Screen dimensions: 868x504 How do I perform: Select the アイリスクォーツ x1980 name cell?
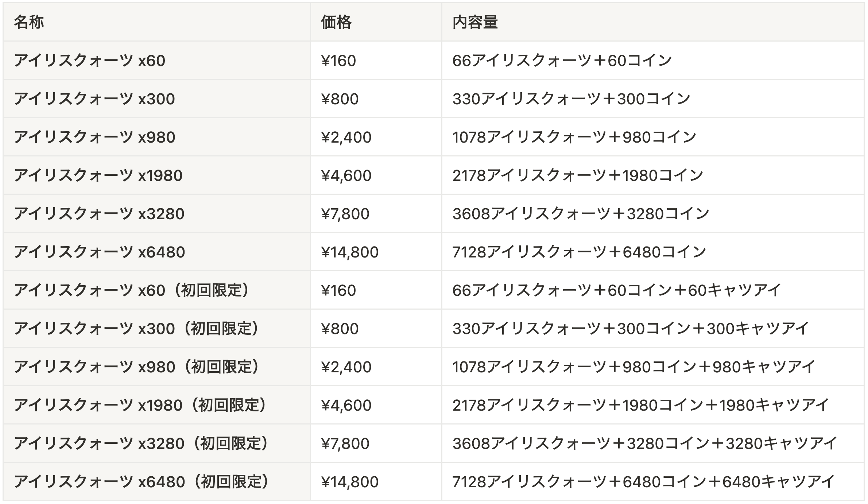pyautogui.click(x=98, y=175)
